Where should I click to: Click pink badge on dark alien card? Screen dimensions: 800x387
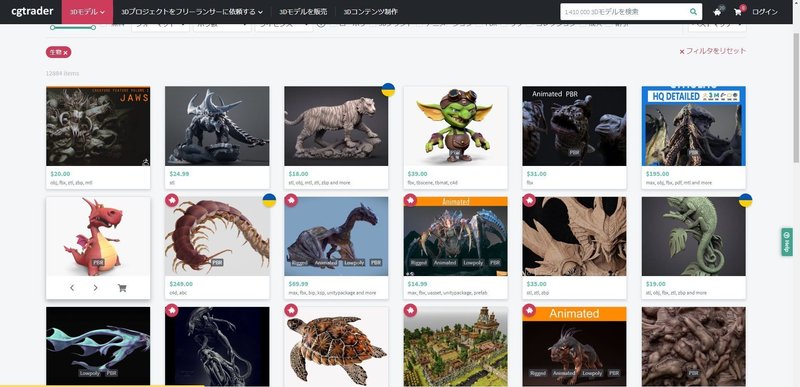(172, 310)
